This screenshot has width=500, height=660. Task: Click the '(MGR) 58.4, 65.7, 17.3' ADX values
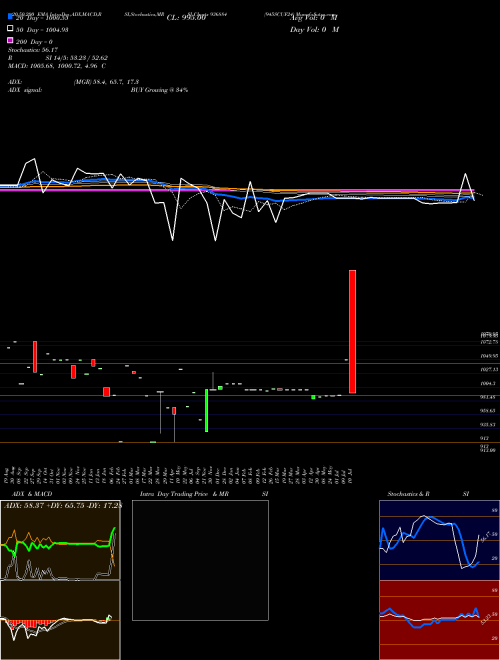click(x=106, y=82)
